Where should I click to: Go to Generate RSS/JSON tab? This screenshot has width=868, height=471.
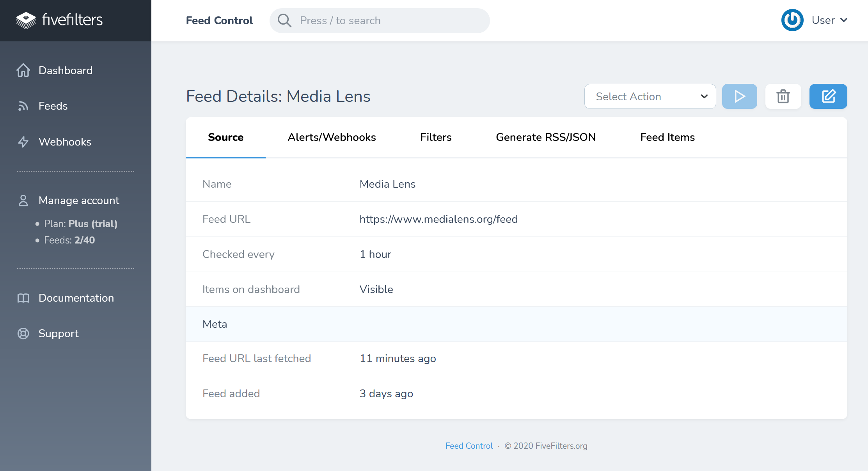(546, 137)
